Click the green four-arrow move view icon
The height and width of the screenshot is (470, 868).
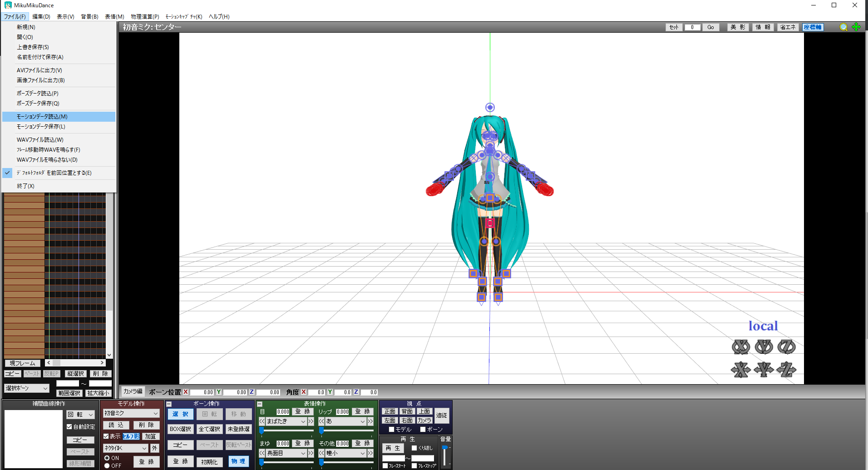pyautogui.click(x=856, y=27)
